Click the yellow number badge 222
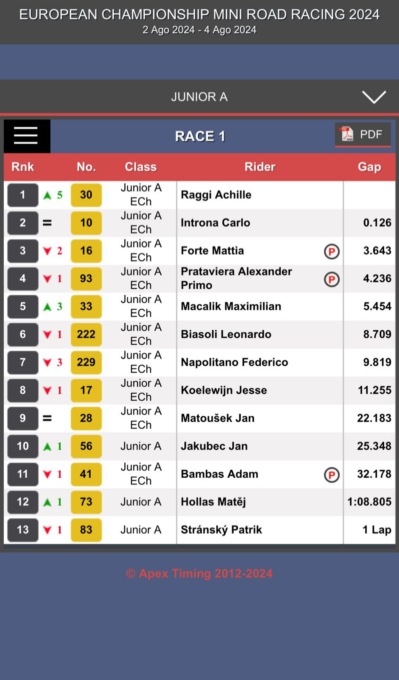 (86, 334)
